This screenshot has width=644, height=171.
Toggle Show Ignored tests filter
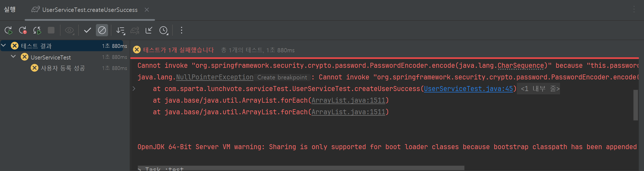102,30
